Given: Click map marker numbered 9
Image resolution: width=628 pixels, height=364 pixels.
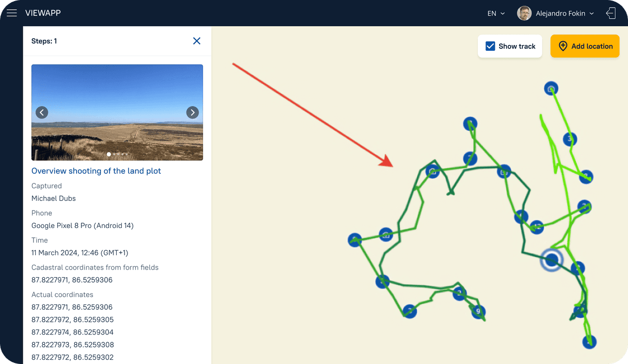Looking at the screenshot, I should coord(479,312).
